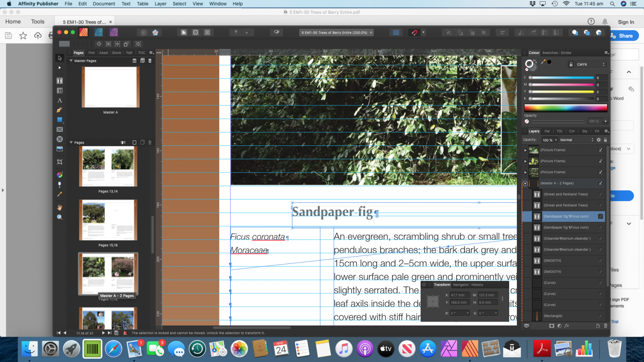Select the Frame Text tool
The height and width of the screenshot is (362, 644).
click(x=60, y=81)
